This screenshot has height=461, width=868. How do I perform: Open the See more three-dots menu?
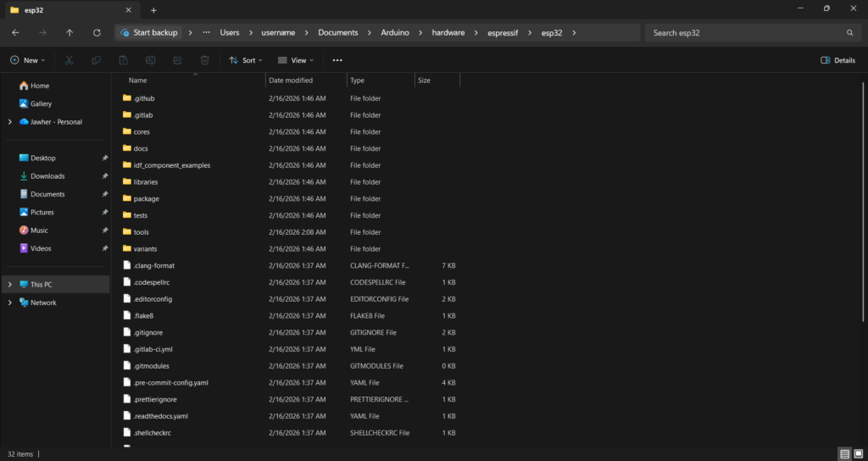[x=337, y=60]
